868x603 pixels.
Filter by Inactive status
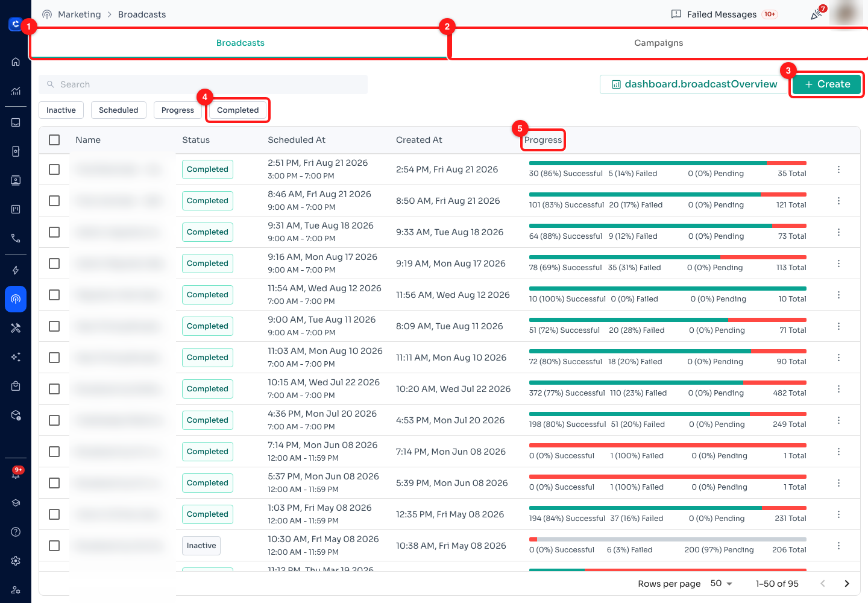(x=61, y=110)
